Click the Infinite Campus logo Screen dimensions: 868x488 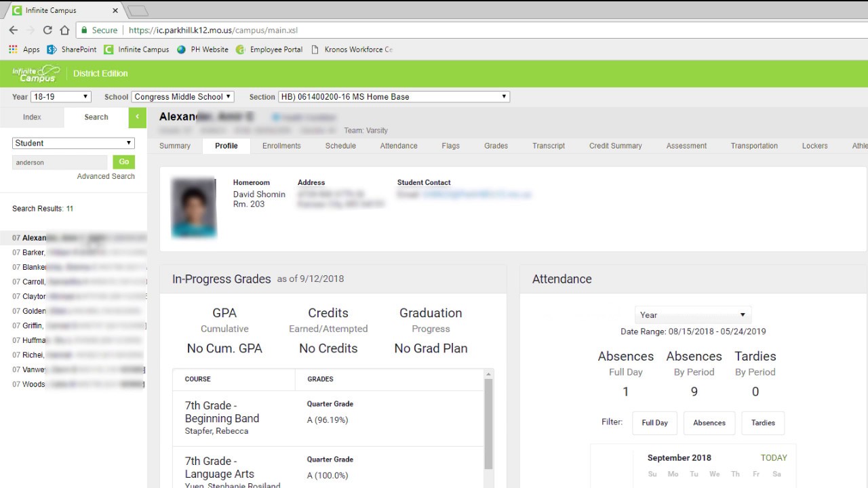point(36,73)
